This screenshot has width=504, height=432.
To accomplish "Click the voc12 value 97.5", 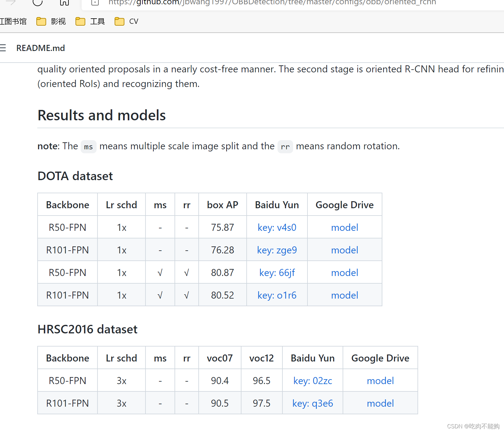I will click(262, 403).
